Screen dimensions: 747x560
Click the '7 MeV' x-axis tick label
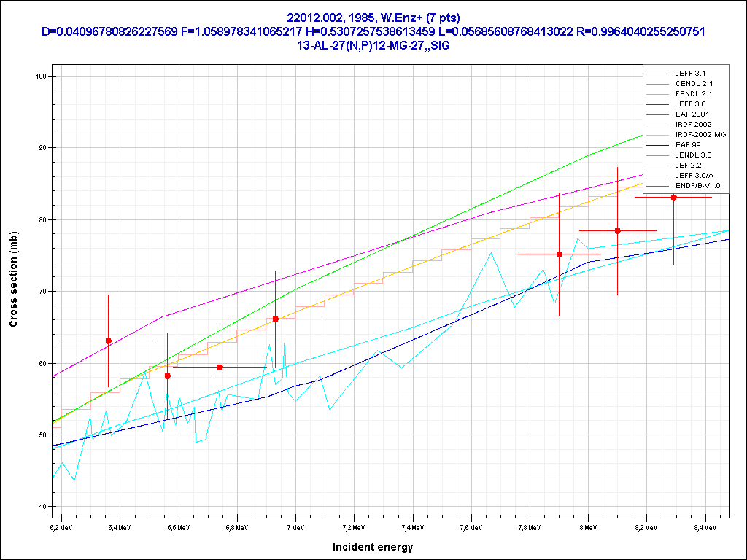pyautogui.click(x=295, y=526)
